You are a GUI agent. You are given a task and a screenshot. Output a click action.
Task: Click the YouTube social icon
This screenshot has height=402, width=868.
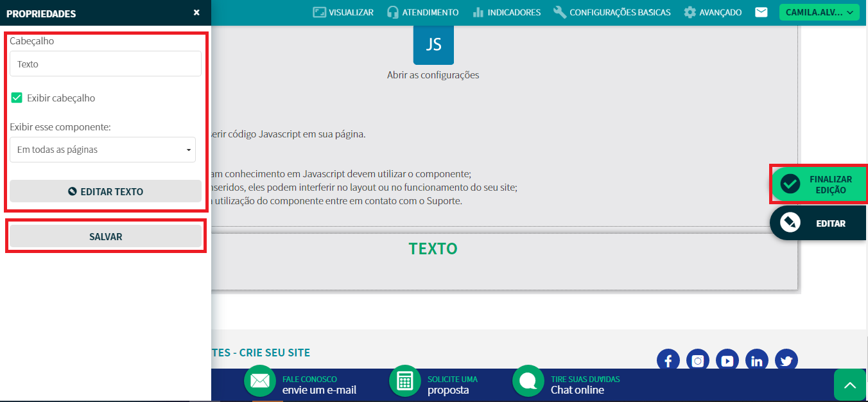(727, 360)
